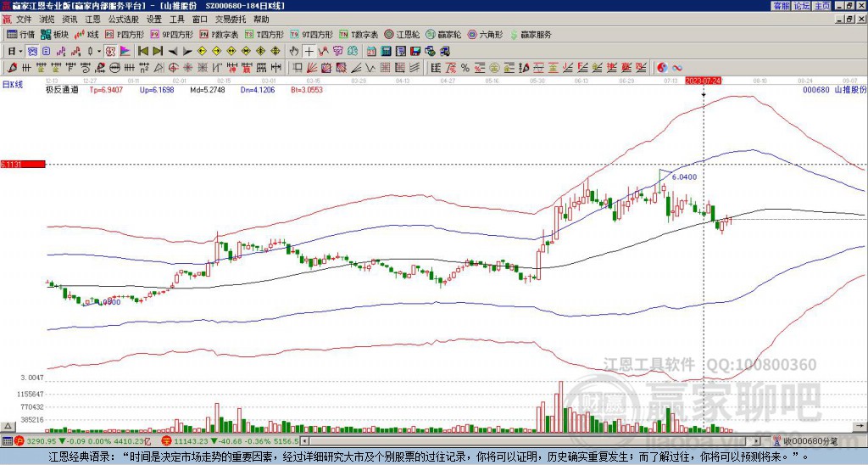Toggle the crosshair cursor tool
Viewport: 868px width, 465px height.
click(309, 52)
